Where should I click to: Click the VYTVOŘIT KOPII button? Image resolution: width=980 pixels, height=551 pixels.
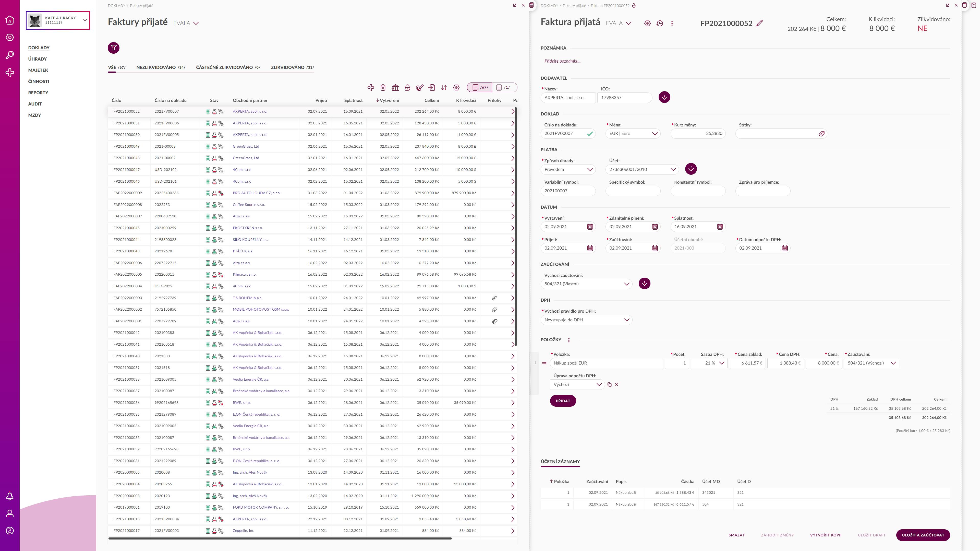(826, 535)
